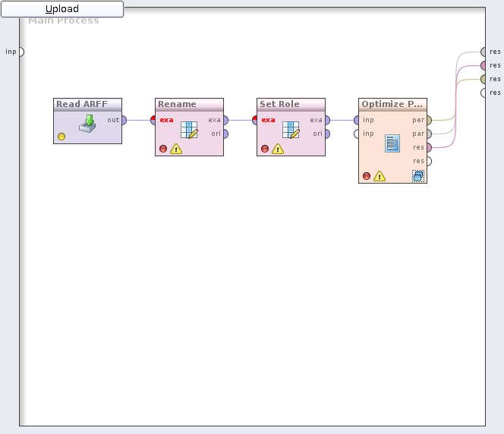
Task: Click the red status dot on Set Role
Action: coord(265,149)
